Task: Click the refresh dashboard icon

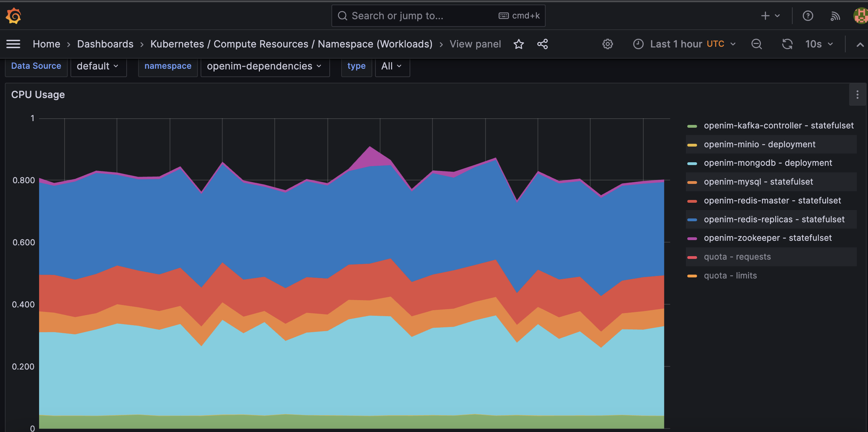Action: tap(787, 44)
